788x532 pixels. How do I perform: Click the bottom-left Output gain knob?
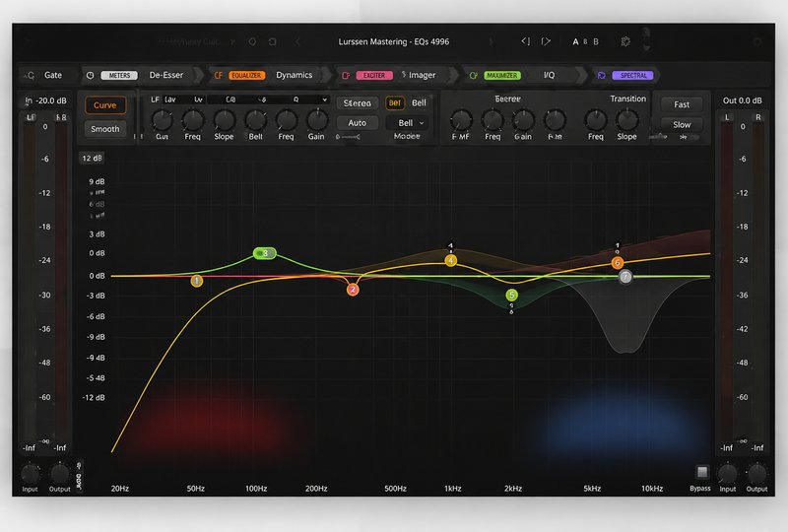tap(60, 474)
